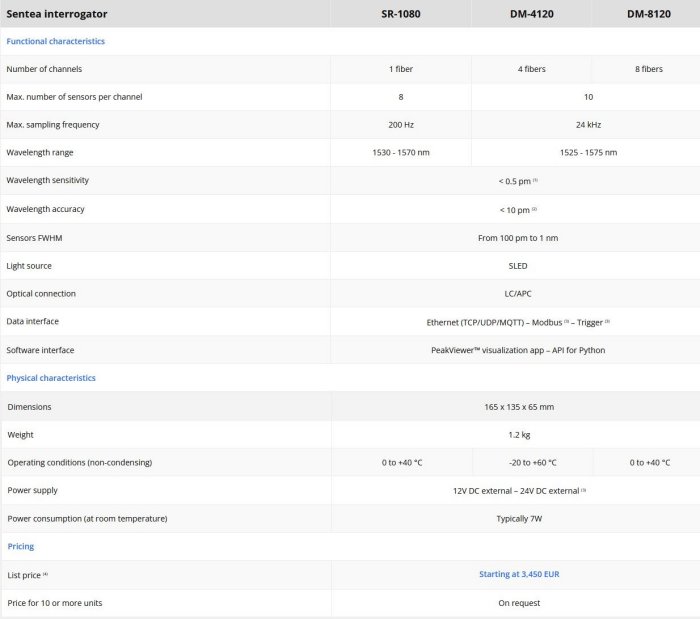
Task: Select the 24 kHz sampling frequency value
Action: click(588, 125)
